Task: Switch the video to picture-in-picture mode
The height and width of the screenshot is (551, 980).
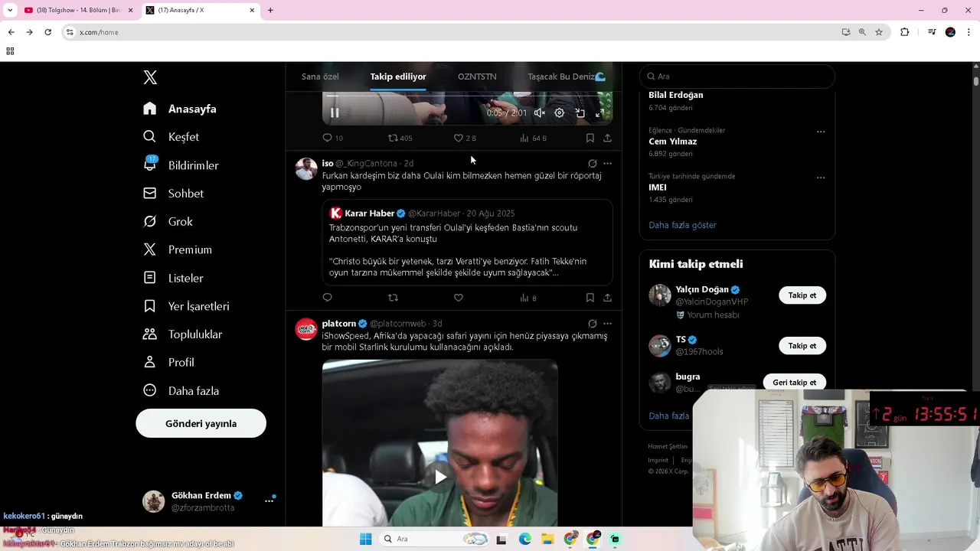Action: [x=580, y=112]
